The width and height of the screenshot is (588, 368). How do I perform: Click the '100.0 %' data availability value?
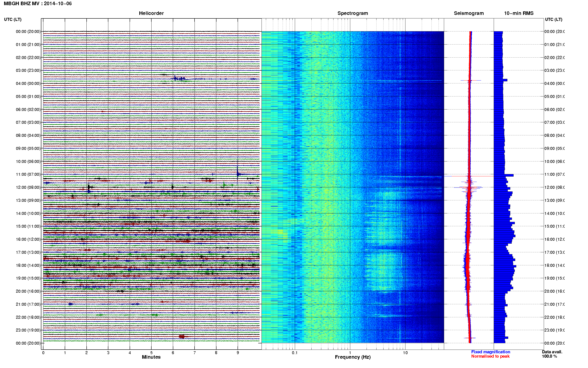[549, 356]
